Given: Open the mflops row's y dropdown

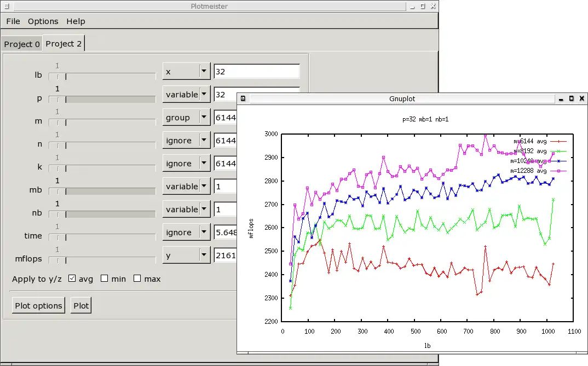Looking at the screenshot, I should [x=187, y=255].
